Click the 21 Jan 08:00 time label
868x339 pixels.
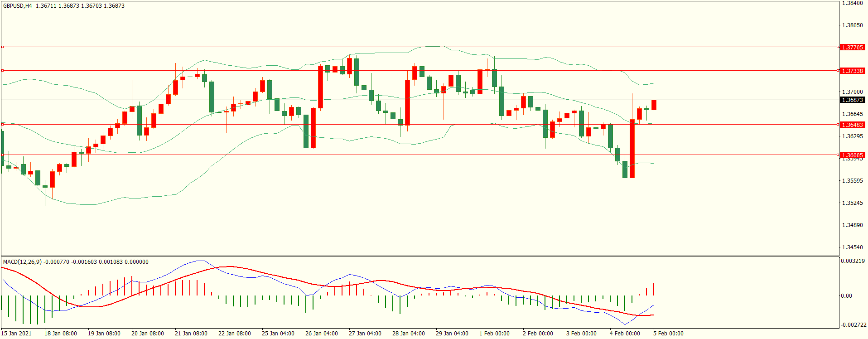[191, 334]
